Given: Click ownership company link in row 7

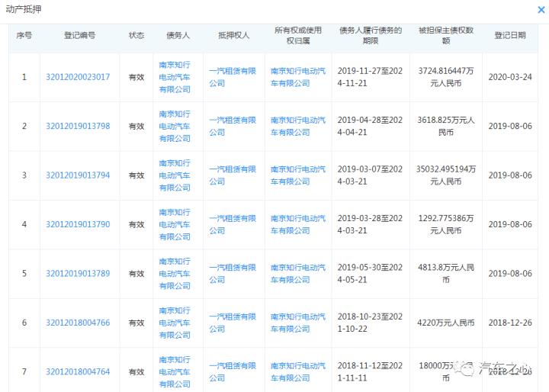Looking at the screenshot, I should tap(298, 371).
